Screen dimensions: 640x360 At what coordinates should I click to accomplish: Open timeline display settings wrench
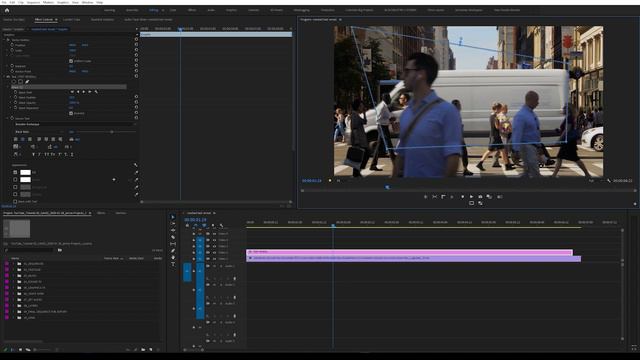(221, 225)
